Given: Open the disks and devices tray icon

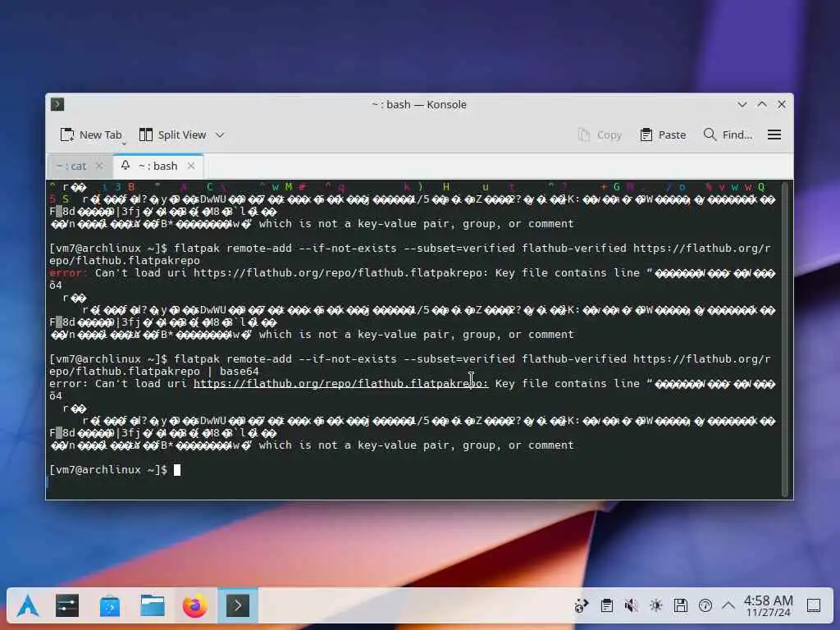Looking at the screenshot, I should [680, 606].
